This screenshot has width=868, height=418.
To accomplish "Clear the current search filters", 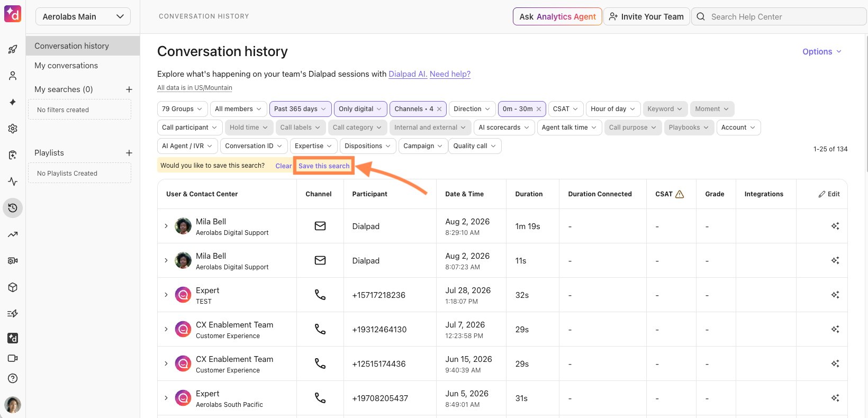I will click(x=283, y=166).
